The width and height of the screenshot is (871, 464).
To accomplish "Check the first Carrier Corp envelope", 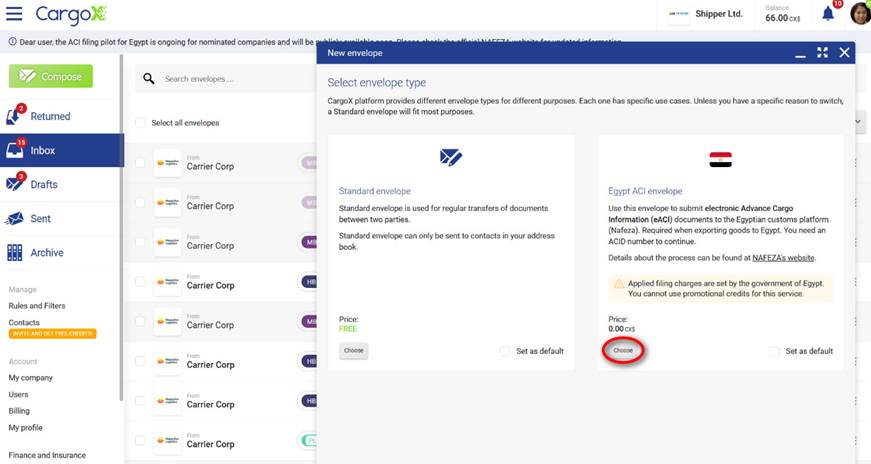I will pos(140,163).
